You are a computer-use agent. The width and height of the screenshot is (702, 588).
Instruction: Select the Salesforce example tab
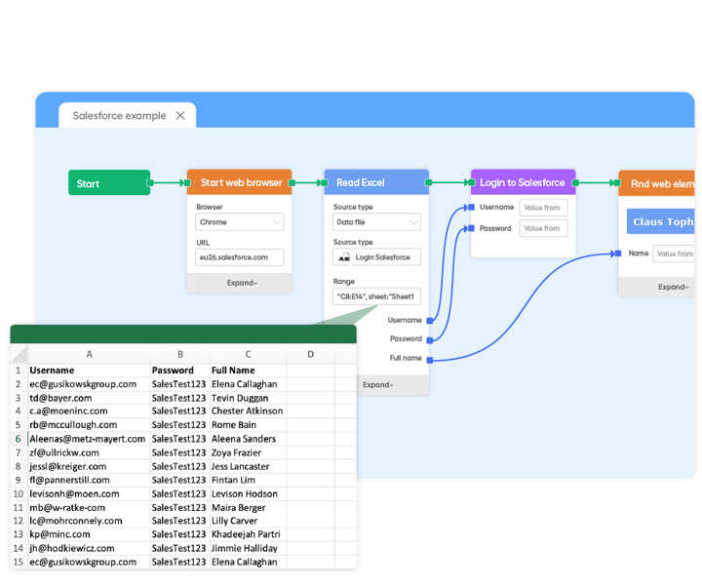[x=127, y=115]
